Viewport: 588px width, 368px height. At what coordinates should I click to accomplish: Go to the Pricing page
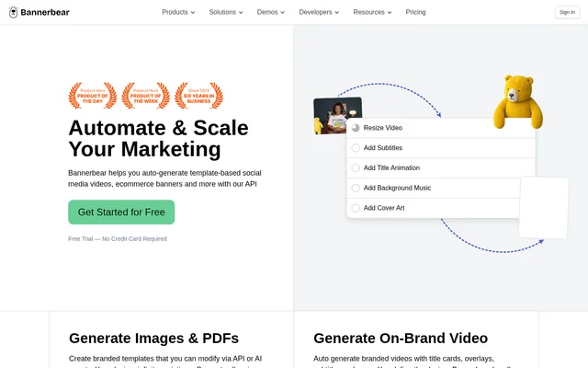(x=415, y=12)
